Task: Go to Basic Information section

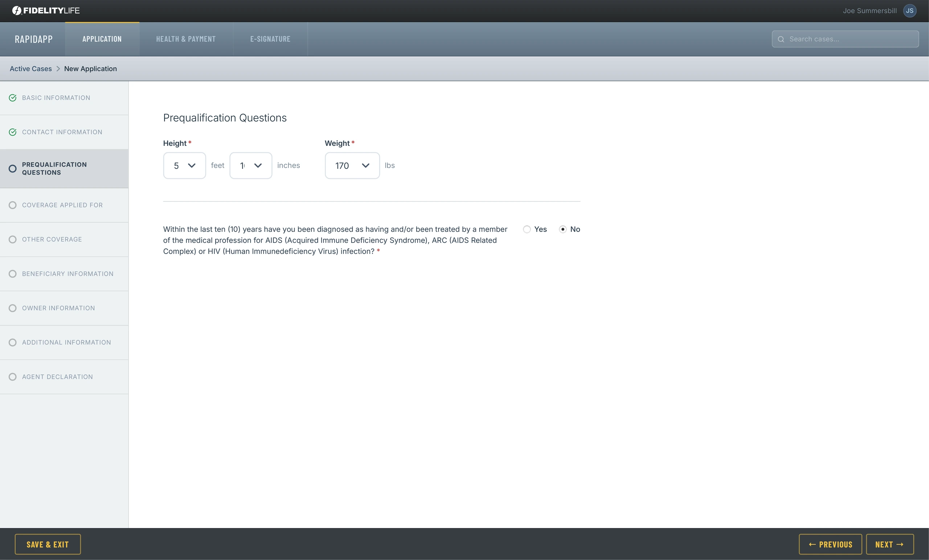Action: click(x=64, y=98)
